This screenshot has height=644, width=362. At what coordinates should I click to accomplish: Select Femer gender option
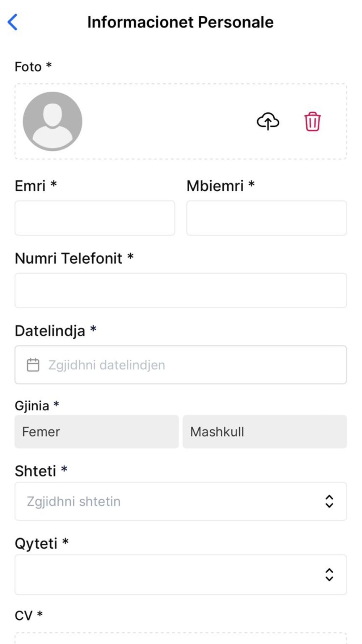point(96,432)
